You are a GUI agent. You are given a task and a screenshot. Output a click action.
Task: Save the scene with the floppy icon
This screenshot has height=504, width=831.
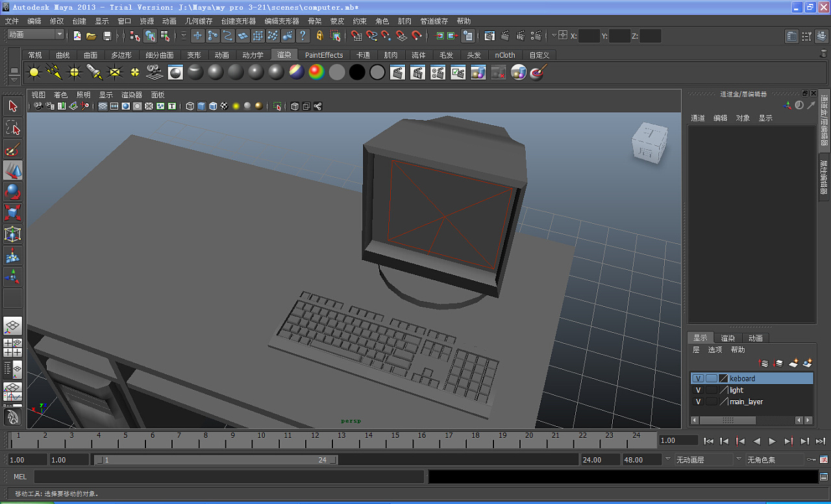(x=107, y=36)
